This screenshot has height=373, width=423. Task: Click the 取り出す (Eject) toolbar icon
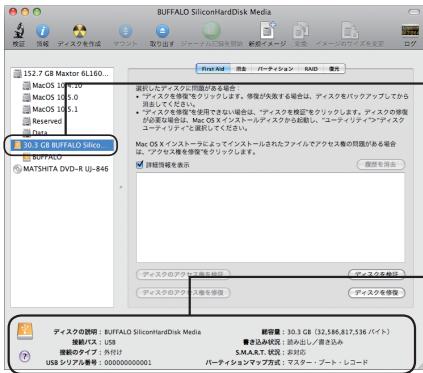[x=162, y=31]
